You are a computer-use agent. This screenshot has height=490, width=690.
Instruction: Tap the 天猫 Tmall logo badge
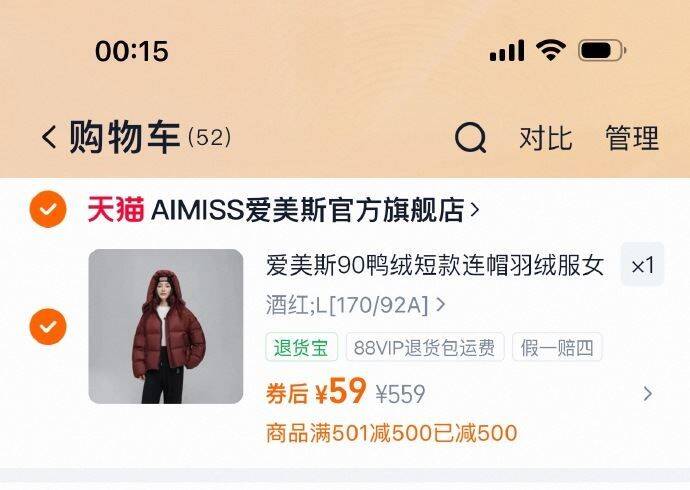pos(116,209)
